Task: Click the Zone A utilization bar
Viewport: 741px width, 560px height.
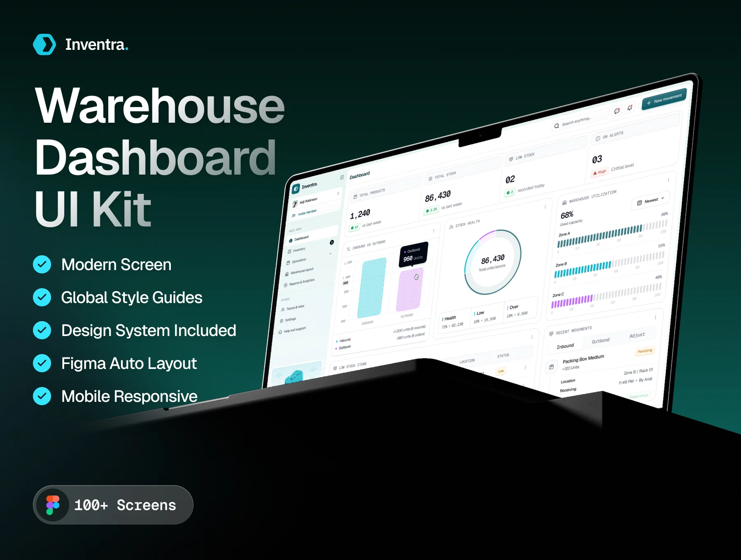Action: tap(612, 233)
